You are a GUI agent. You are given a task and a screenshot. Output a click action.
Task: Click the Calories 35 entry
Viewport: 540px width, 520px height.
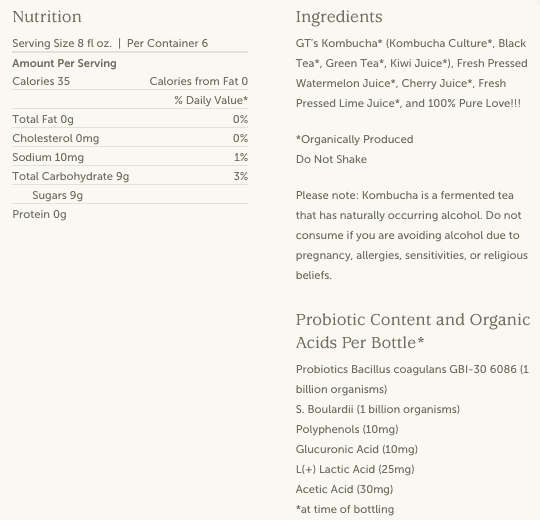(x=41, y=81)
